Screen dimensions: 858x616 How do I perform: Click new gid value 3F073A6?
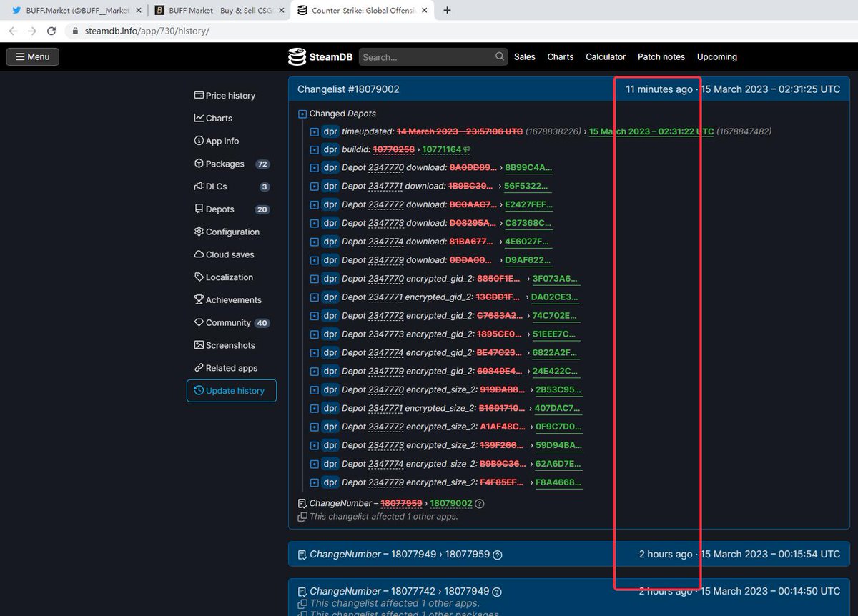click(555, 279)
